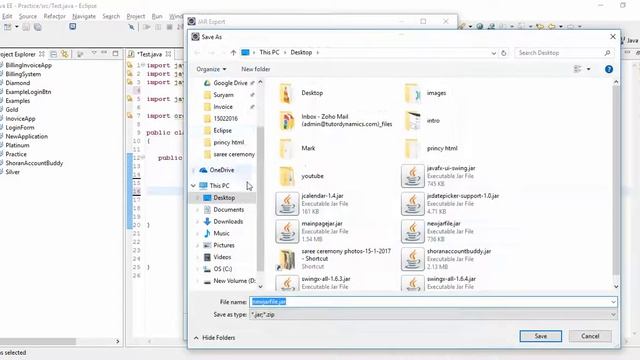Open Inbox - Zoho Mail files folder

[x=287, y=121]
